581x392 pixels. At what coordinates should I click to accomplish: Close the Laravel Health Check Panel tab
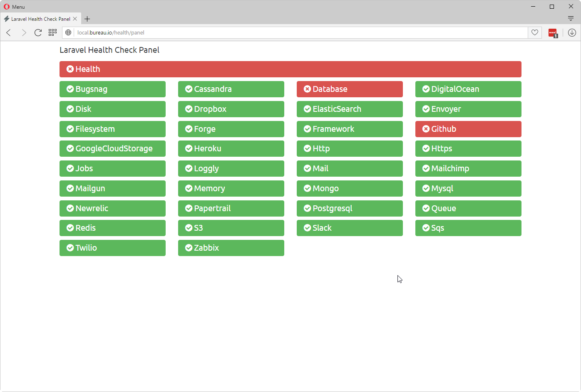click(75, 19)
